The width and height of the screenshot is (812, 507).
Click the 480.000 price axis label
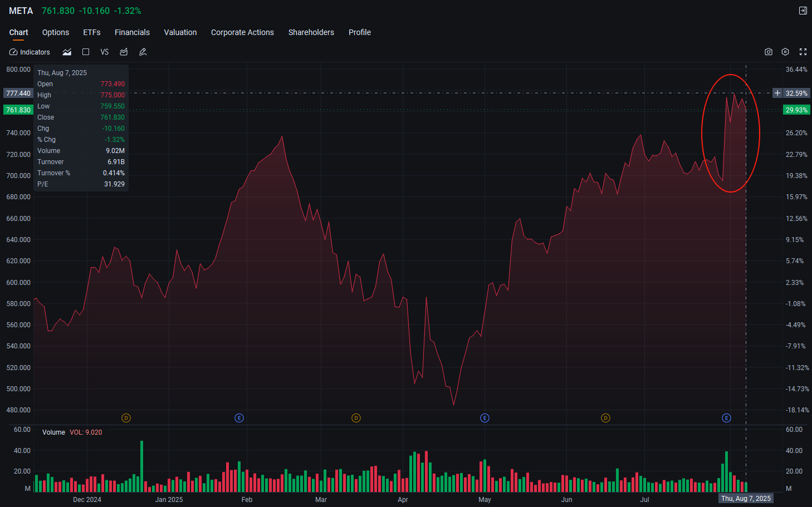[18, 410]
